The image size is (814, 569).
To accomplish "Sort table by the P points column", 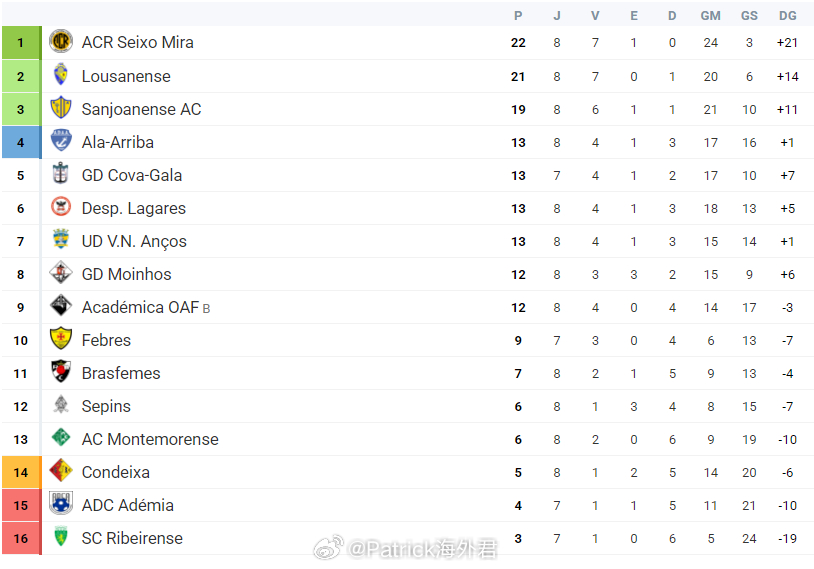I will point(518,15).
